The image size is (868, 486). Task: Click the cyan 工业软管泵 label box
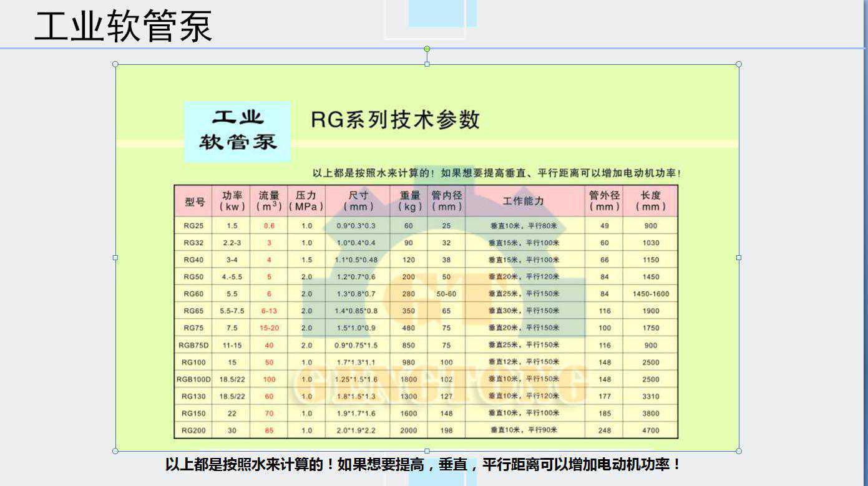[x=238, y=131]
